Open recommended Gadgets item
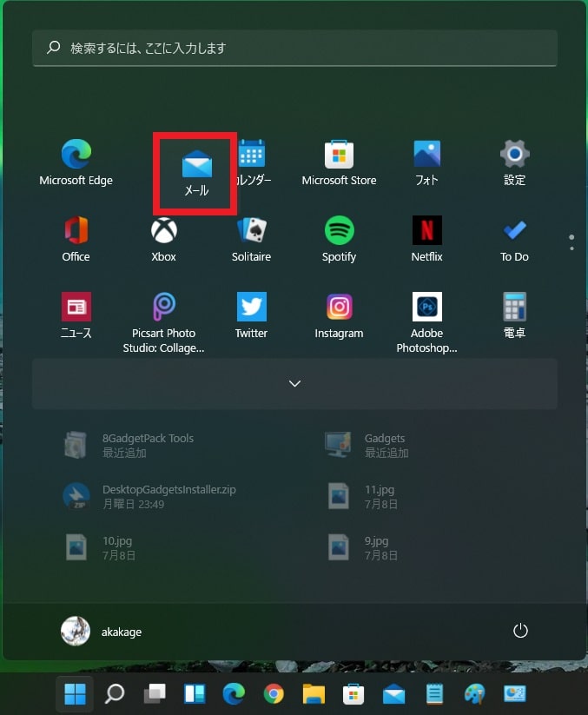 tap(367, 445)
